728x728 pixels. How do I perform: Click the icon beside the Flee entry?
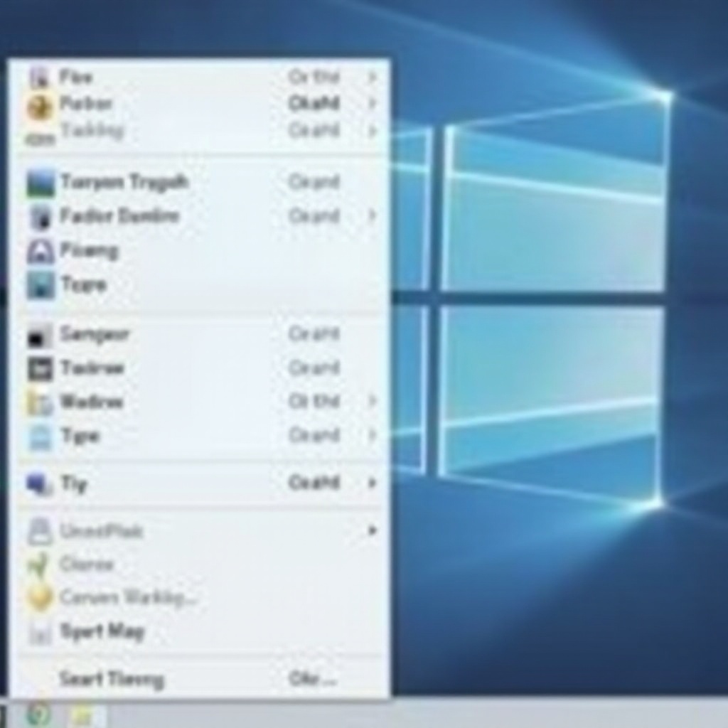tap(40, 77)
